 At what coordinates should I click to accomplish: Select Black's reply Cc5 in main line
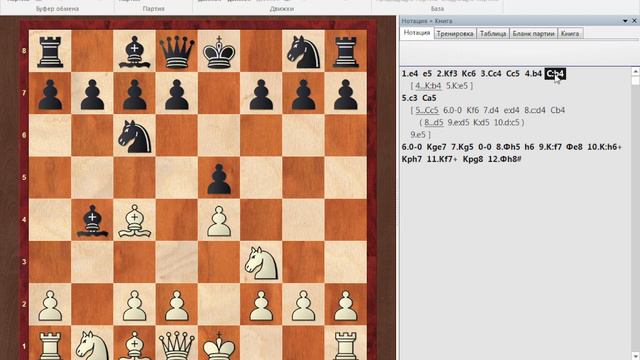(x=513, y=73)
